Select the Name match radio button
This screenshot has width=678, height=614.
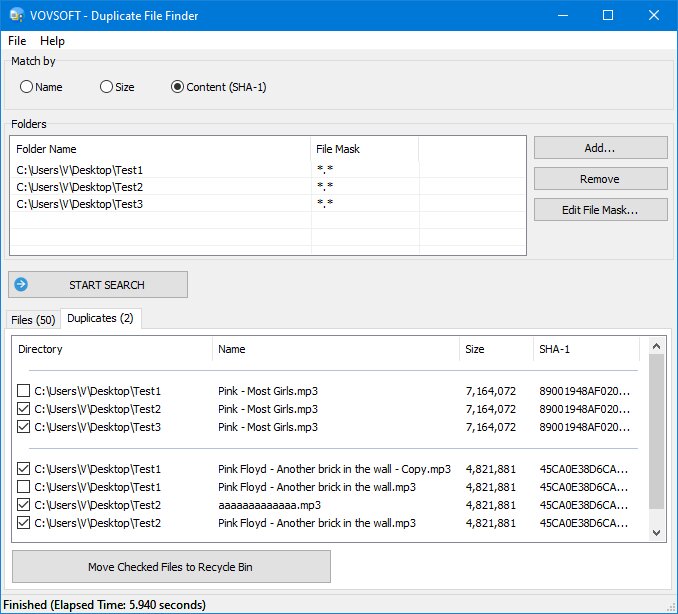(x=26, y=87)
